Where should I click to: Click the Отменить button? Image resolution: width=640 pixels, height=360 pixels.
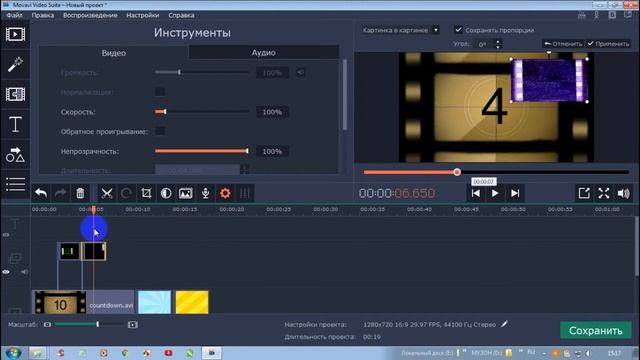pos(563,44)
